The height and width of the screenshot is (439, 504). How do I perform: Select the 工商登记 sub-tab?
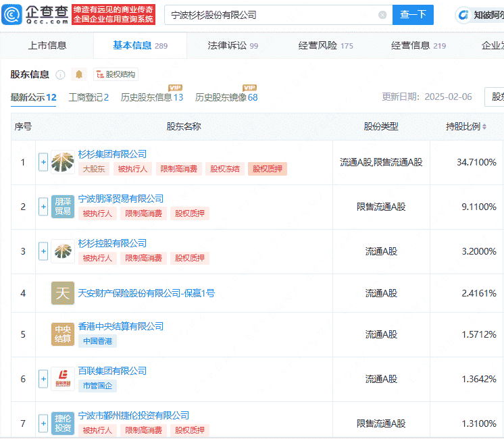click(x=88, y=97)
